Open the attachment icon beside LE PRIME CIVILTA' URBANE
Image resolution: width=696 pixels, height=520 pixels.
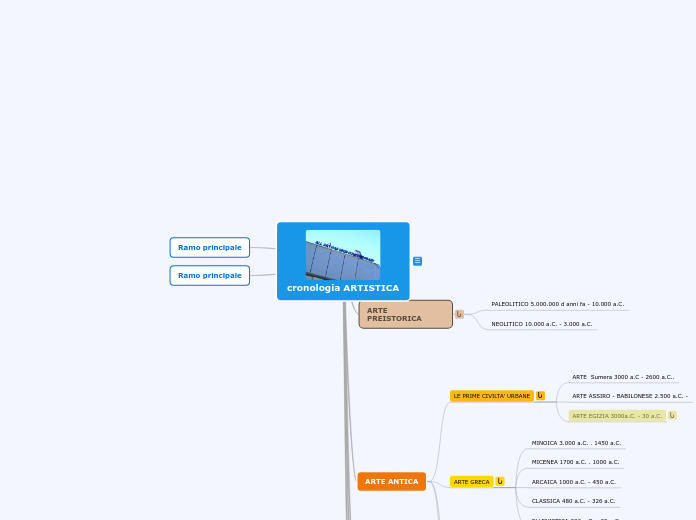540,395
